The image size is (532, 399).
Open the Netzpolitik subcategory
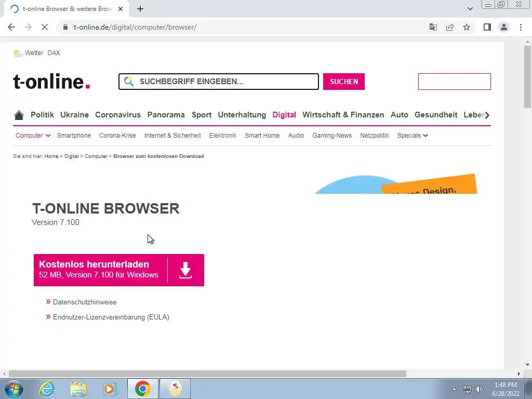(375, 136)
